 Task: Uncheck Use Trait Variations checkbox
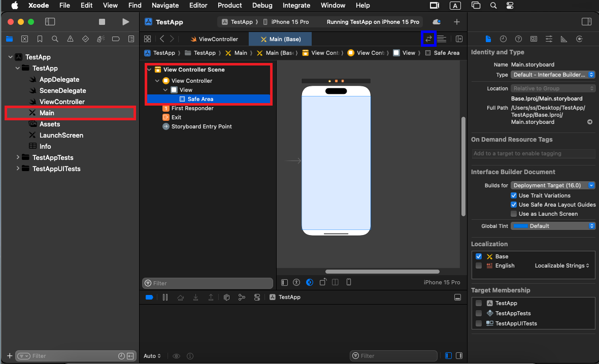click(x=514, y=195)
